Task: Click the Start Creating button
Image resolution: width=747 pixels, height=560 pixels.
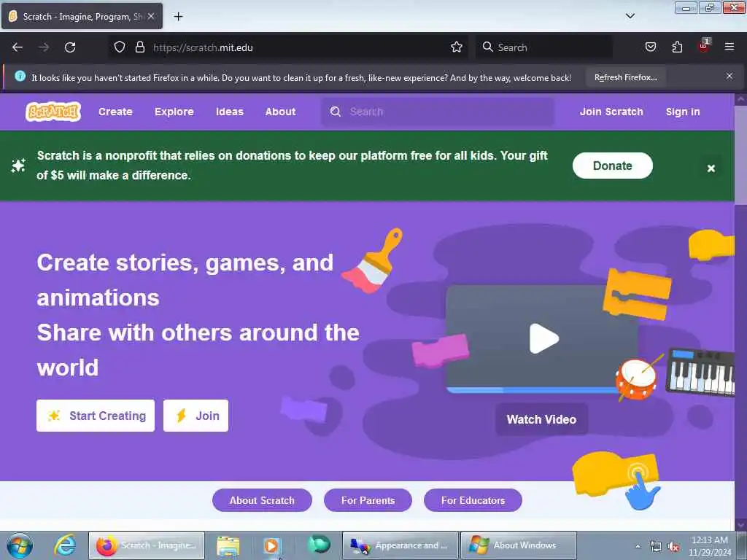Action: [96, 416]
